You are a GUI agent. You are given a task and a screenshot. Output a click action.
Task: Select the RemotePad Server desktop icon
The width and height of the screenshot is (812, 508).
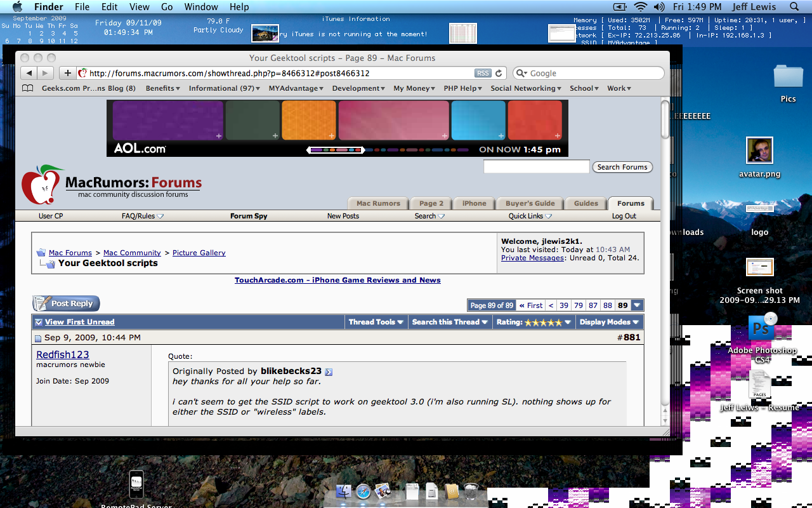tap(136, 485)
